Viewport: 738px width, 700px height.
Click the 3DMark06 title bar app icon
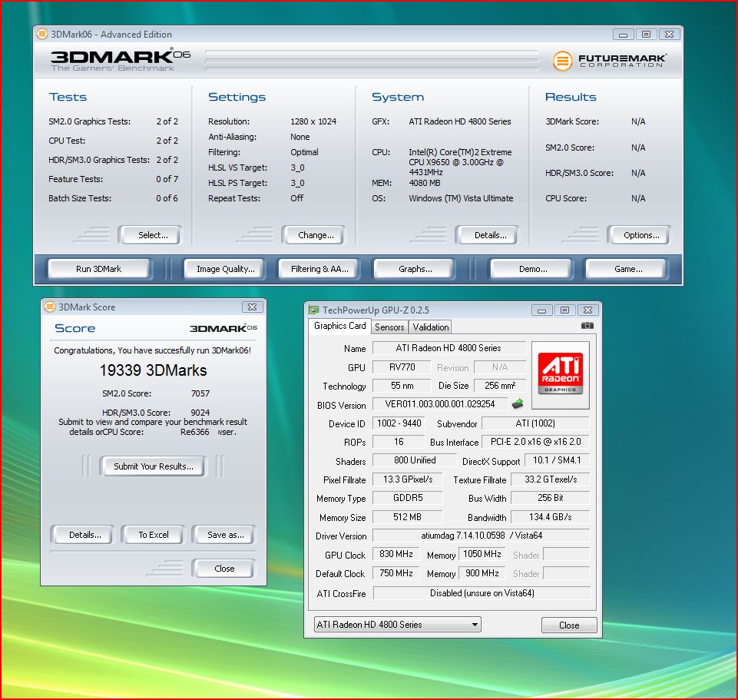pos(42,34)
